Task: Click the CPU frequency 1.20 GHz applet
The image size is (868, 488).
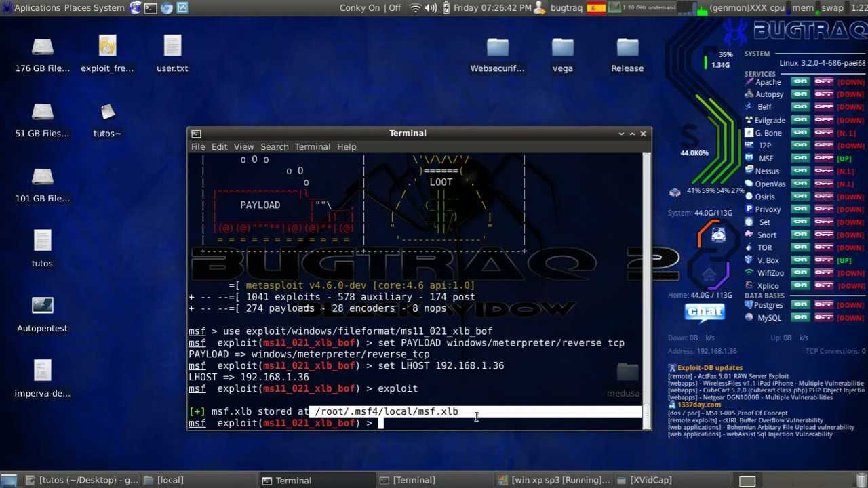Action: [x=642, y=7]
